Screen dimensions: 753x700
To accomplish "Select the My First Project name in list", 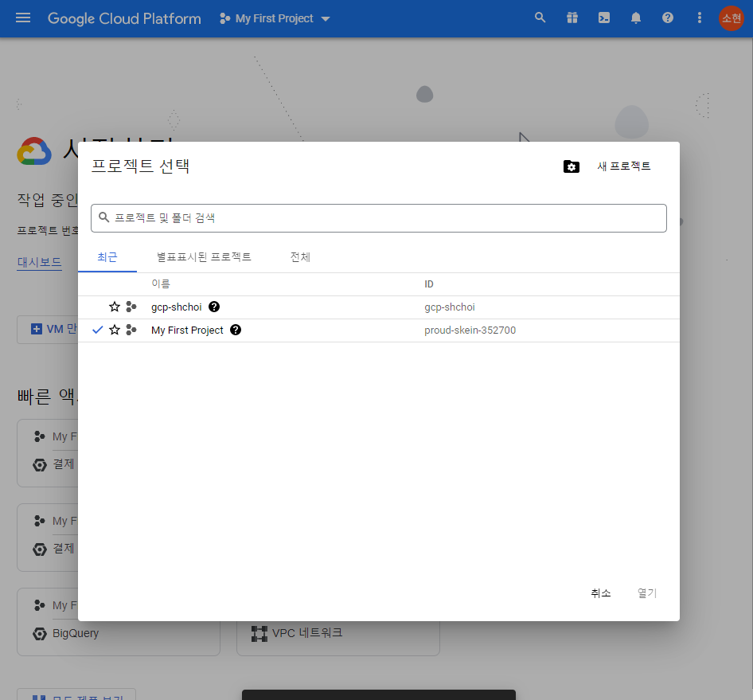I will tap(187, 330).
